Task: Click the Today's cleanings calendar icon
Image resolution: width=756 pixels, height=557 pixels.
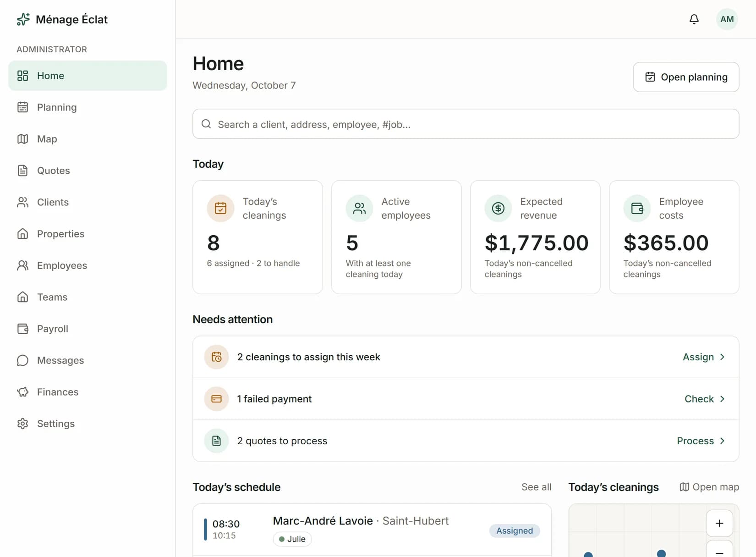Action: coord(220,209)
